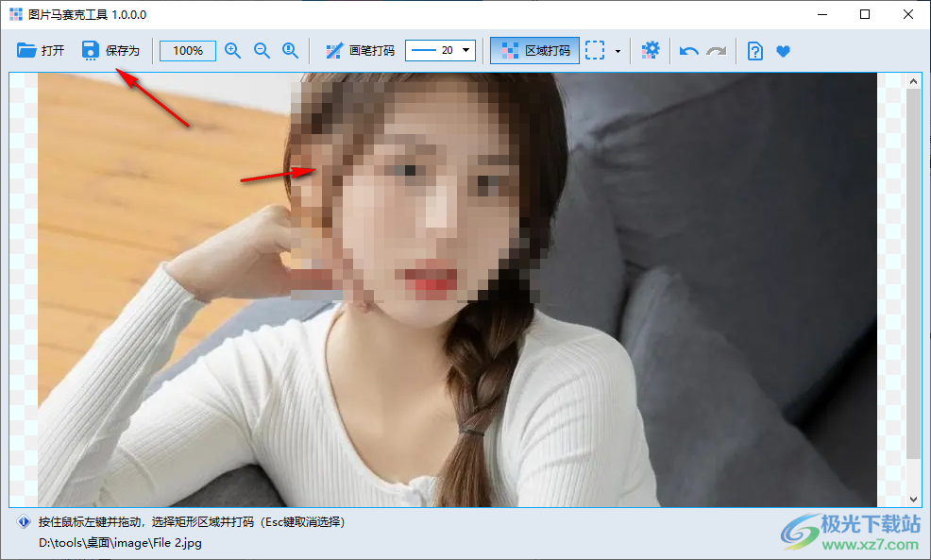This screenshot has width=931, height=560.
Task: Reset zoom with the 1:1 magnifier icon
Action: [x=290, y=50]
